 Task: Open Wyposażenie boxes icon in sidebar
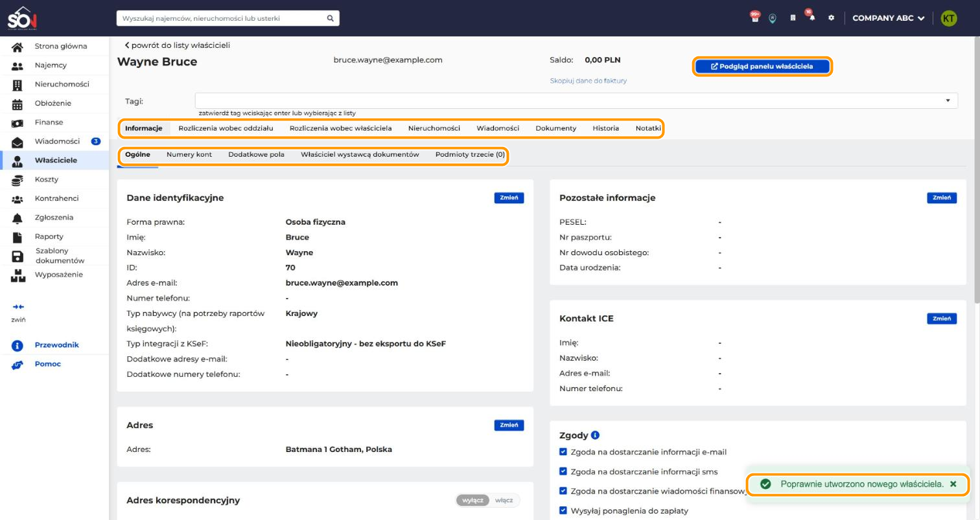coord(18,275)
